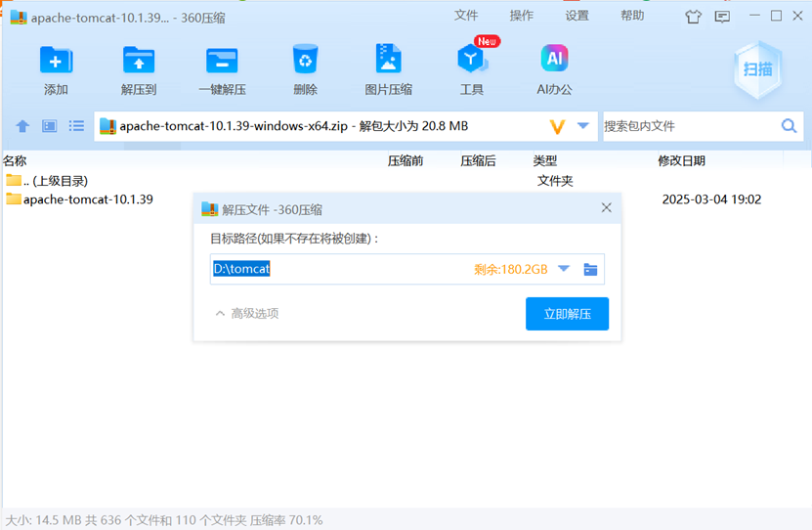The image size is (812, 530).
Task: Browse for folder in the extract dialog
Action: click(x=590, y=270)
